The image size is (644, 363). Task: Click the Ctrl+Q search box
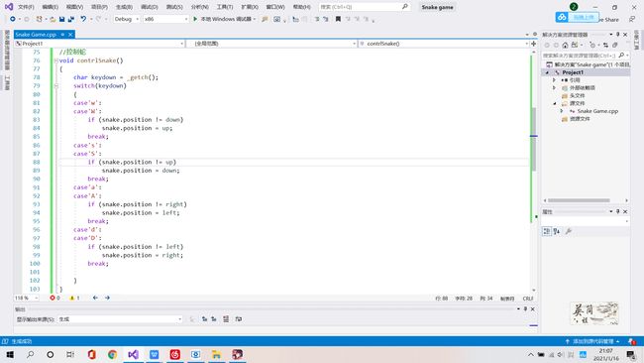pyautogui.click(x=364, y=7)
